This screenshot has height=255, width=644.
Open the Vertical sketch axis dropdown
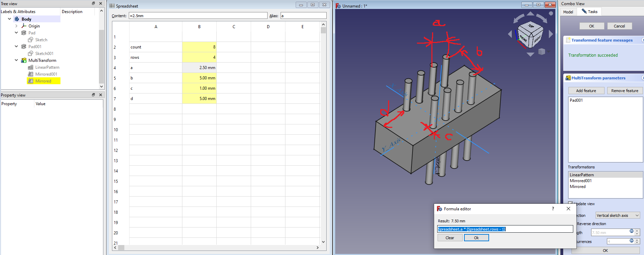(617, 215)
